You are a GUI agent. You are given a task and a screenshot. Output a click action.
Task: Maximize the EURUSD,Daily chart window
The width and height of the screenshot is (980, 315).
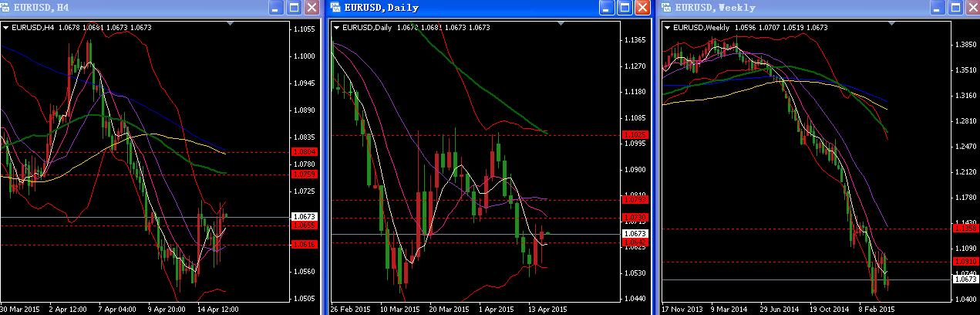coord(625,8)
